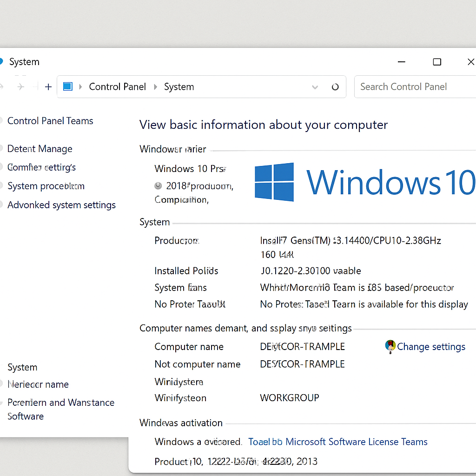This screenshot has width=476, height=476.
Task: Click the copyright bullet before 2018
Action: [158, 185]
